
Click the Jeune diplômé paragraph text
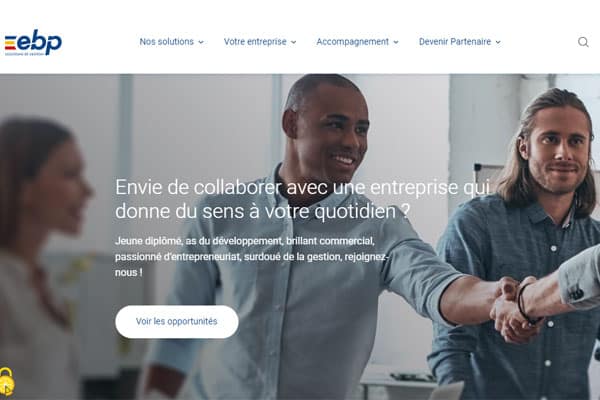(x=251, y=256)
